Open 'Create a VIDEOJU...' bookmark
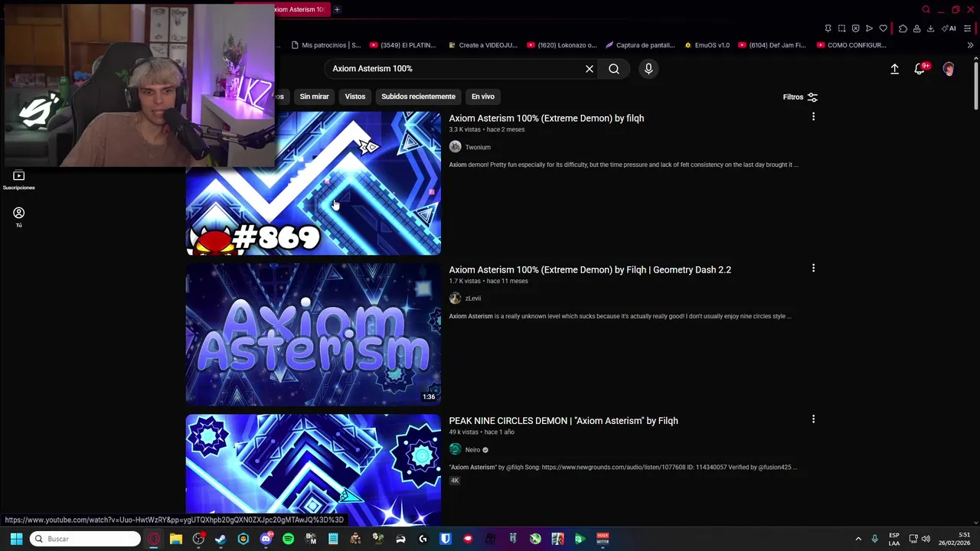Viewport: 980px width, 551px height. click(x=483, y=45)
